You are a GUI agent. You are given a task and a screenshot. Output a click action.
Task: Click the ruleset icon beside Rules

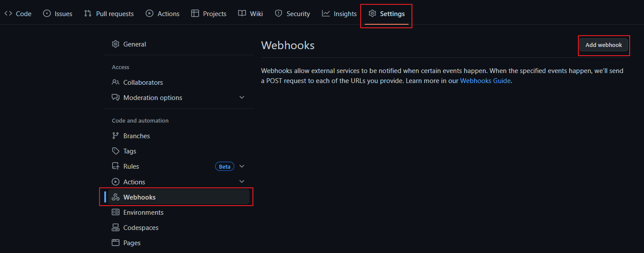coord(116,166)
